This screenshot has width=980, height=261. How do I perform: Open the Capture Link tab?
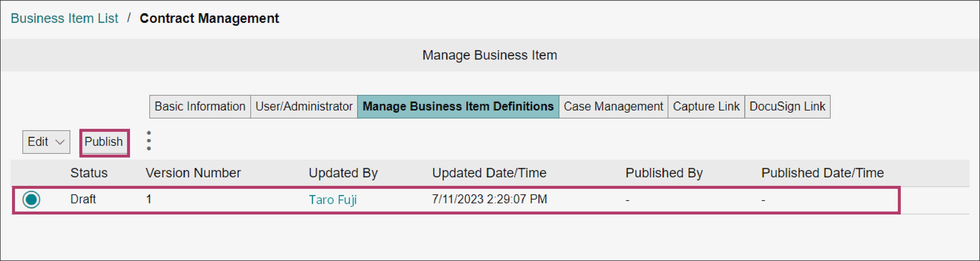coord(706,106)
